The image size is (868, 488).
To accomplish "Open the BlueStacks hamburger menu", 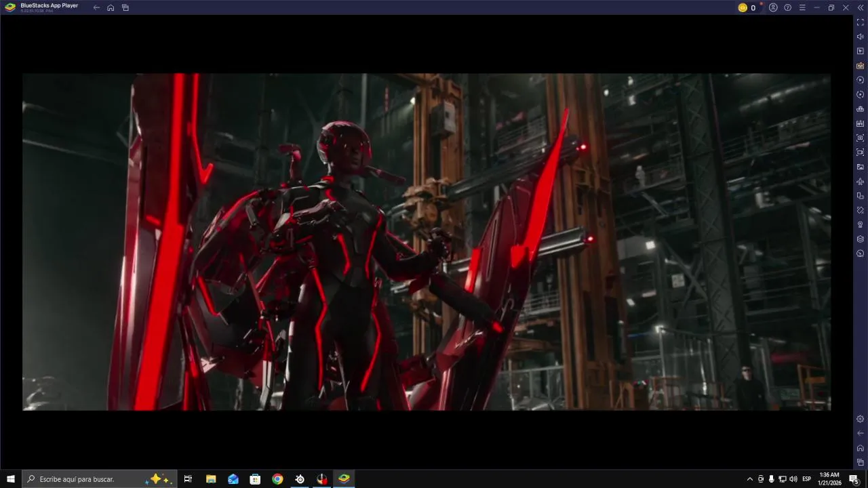I will point(802,7).
